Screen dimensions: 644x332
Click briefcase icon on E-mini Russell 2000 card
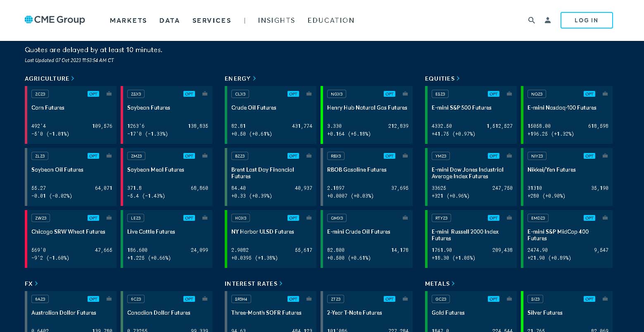(x=509, y=218)
